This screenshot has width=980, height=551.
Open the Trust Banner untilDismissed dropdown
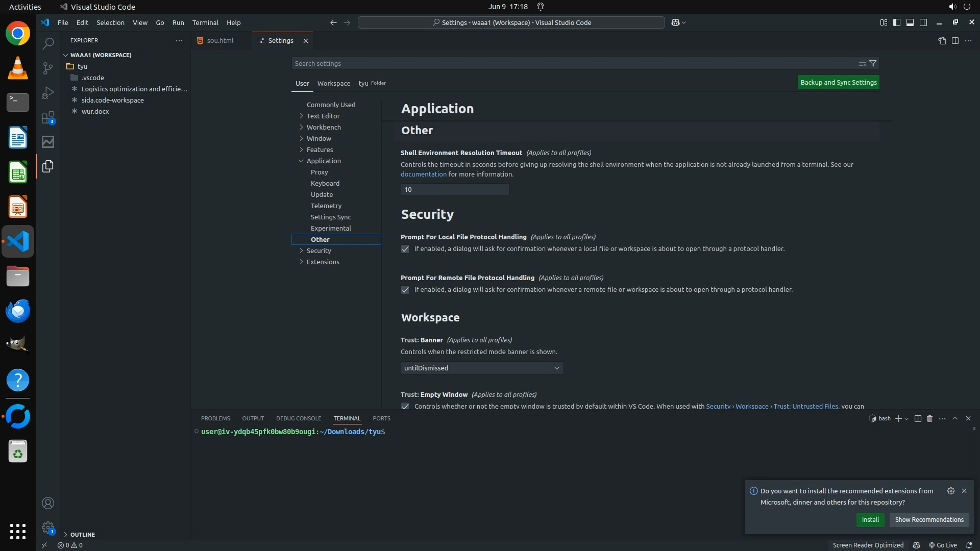tap(482, 368)
